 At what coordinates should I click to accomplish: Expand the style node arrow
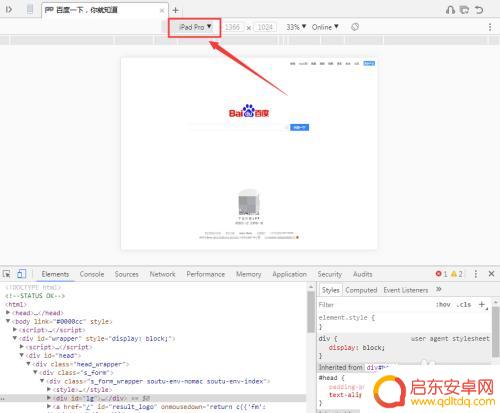pyautogui.click(x=49, y=389)
